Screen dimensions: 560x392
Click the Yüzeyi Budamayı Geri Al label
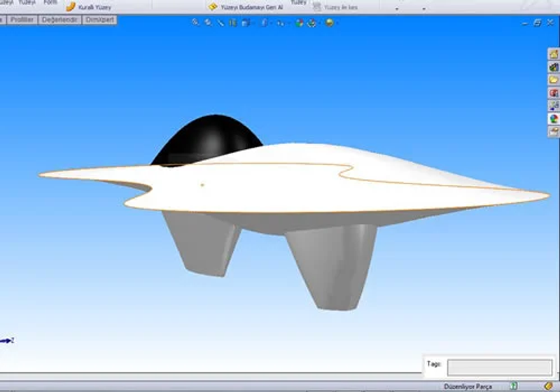[252, 7]
